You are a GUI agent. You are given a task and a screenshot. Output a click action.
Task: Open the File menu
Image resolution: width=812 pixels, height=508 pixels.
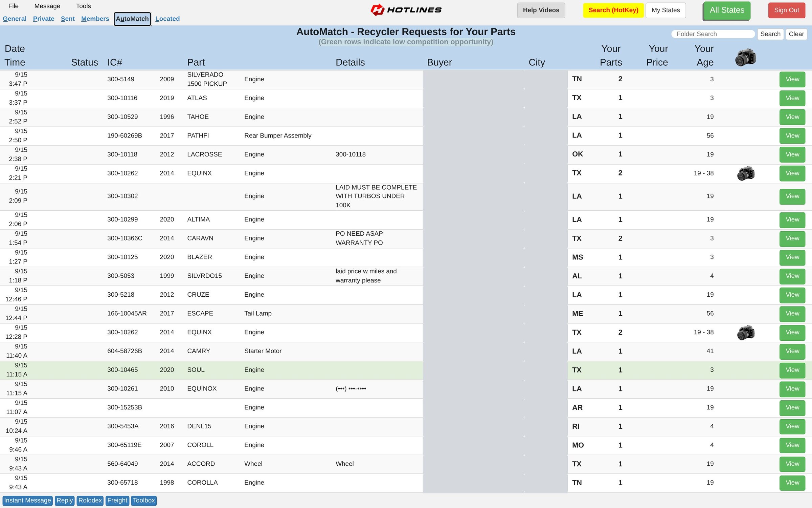point(14,6)
